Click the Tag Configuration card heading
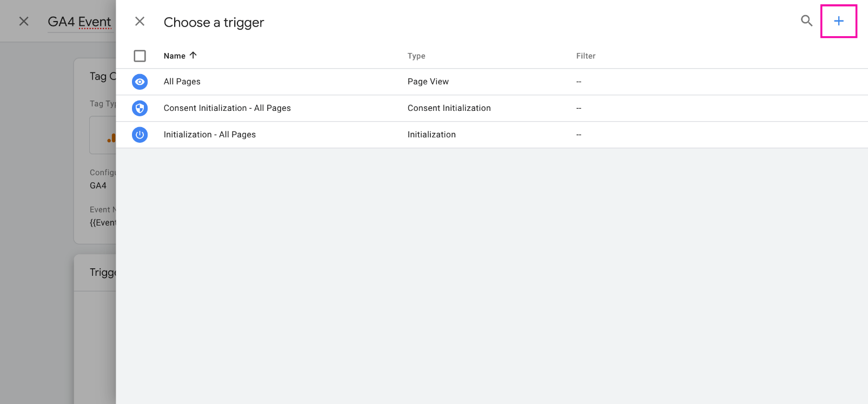The height and width of the screenshot is (404, 868). [103, 76]
